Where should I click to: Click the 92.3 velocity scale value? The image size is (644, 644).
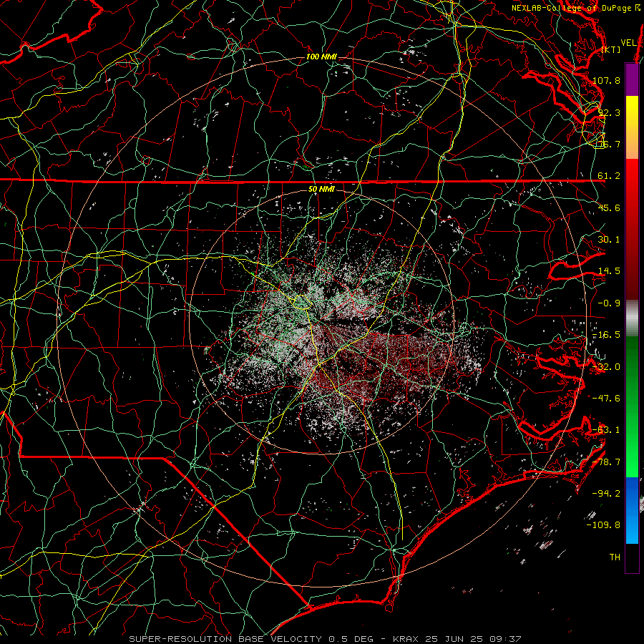pyautogui.click(x=609, y=112)
